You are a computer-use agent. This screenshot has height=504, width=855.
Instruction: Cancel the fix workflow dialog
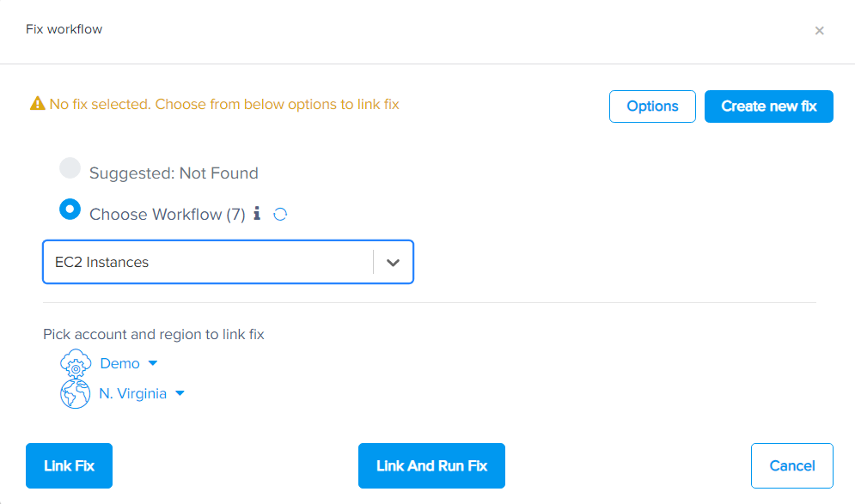[x=791, y=466]
